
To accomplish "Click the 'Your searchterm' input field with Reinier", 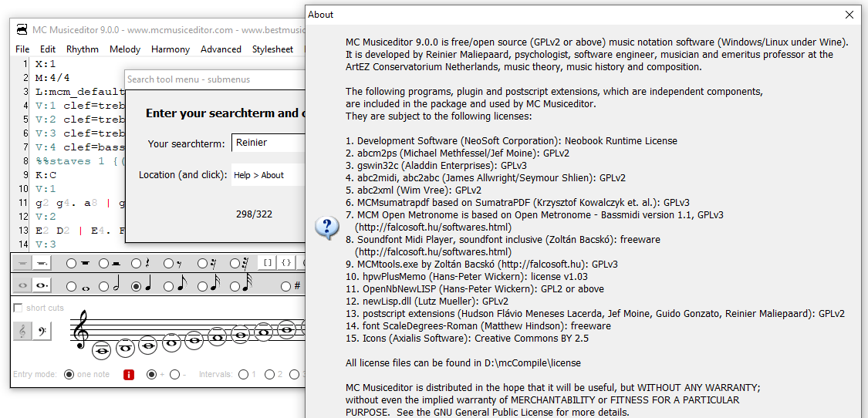I will tap(269, 143).
